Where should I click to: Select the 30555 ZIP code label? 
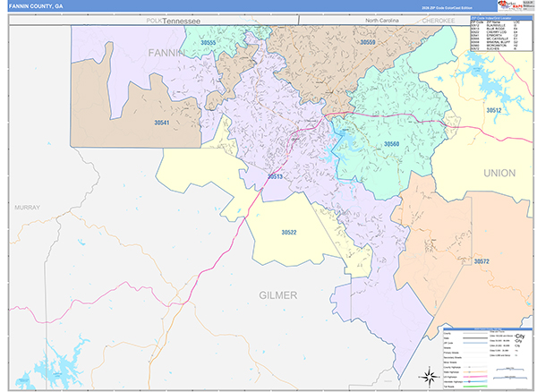click(208, 43)
